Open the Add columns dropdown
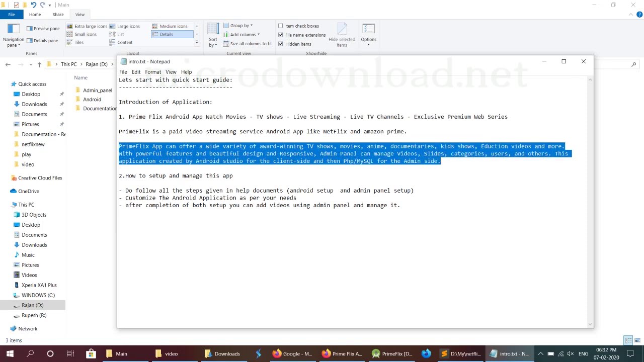This screenshot has width=644, height=362. click(241, 35)
